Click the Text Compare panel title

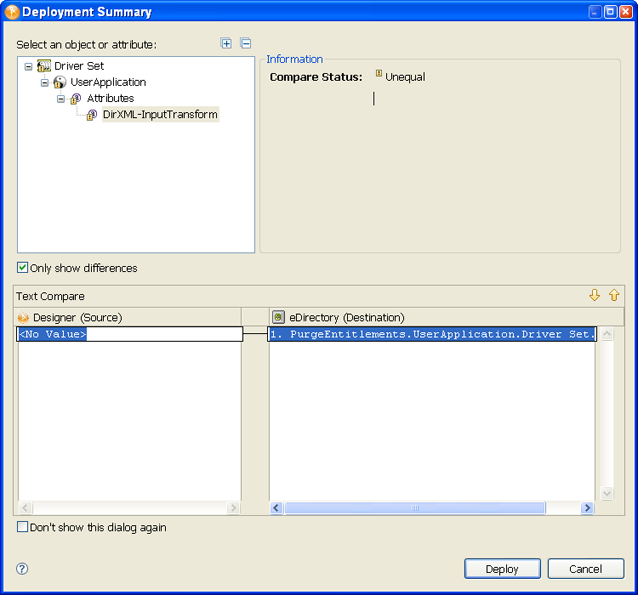[50, 296]
